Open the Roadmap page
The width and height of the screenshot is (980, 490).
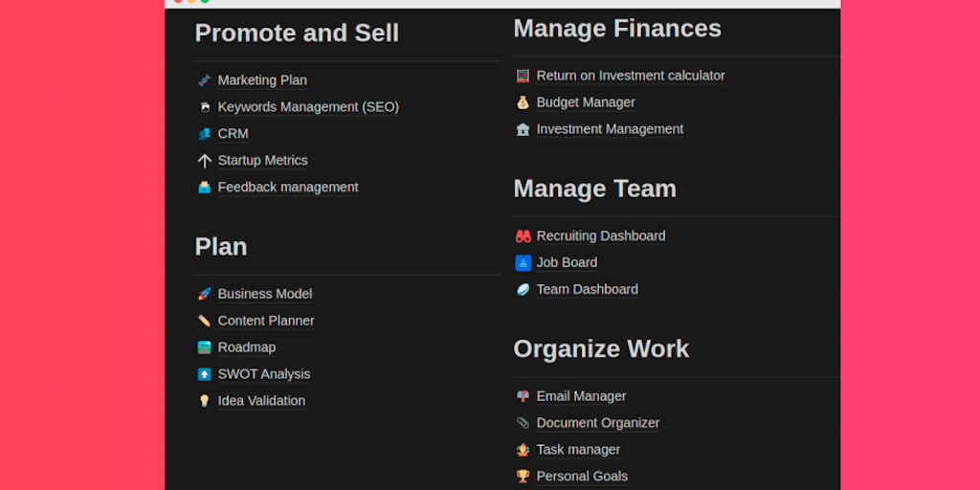(x=247, y=347)
